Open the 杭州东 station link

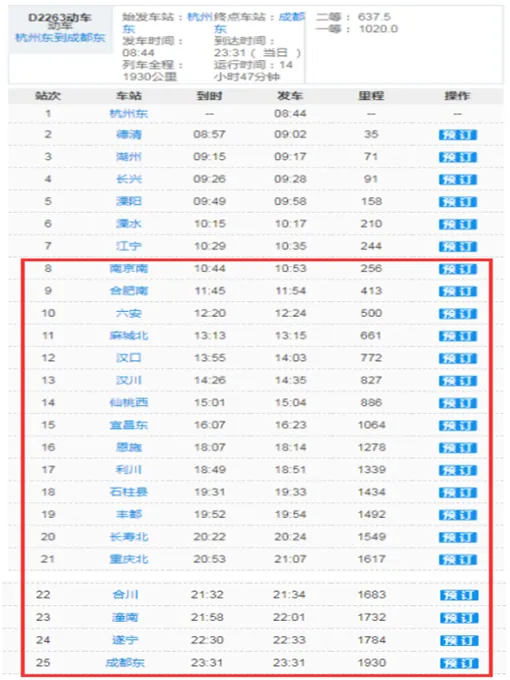128,114
